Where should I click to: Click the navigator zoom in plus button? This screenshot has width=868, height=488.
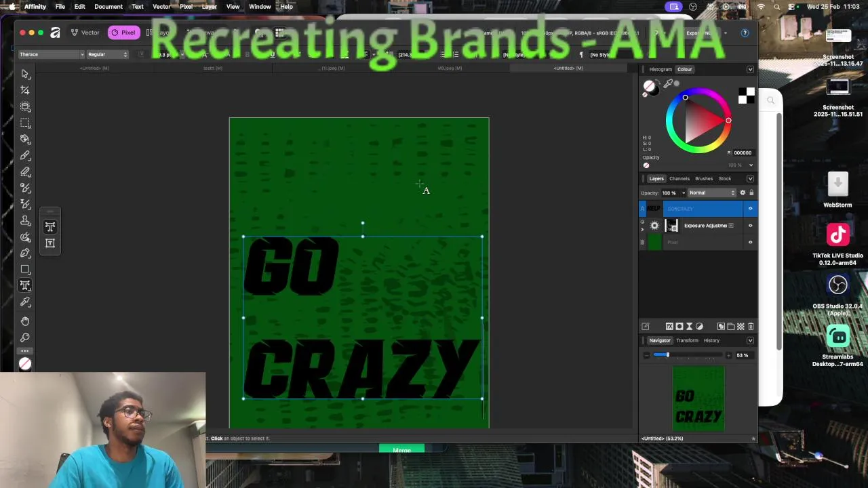pos(729,355)
